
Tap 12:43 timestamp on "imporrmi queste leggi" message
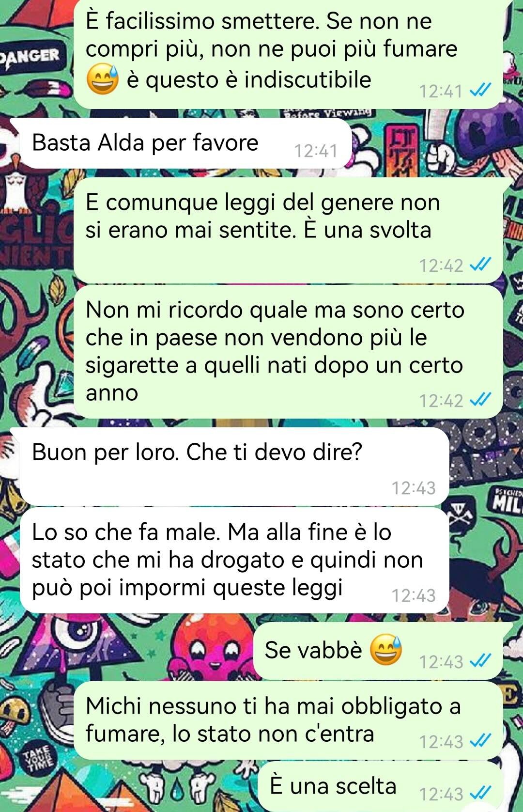pyautogui.click(x=414, y=595)
